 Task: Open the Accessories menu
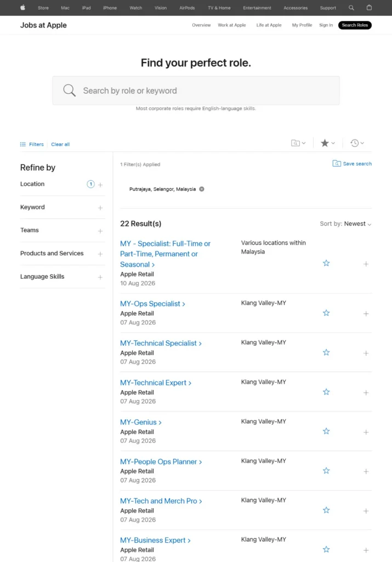coord(296,8)
